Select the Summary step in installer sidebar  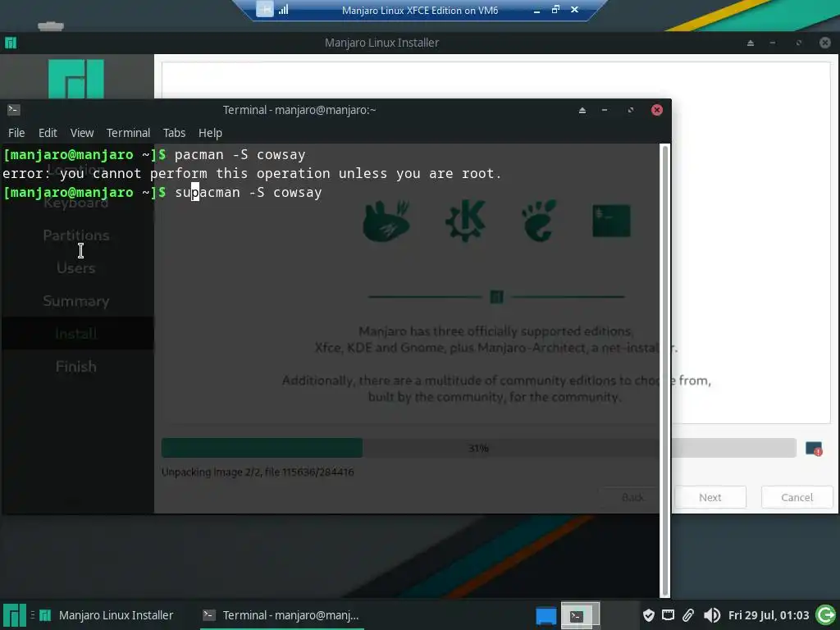[76, 301]
